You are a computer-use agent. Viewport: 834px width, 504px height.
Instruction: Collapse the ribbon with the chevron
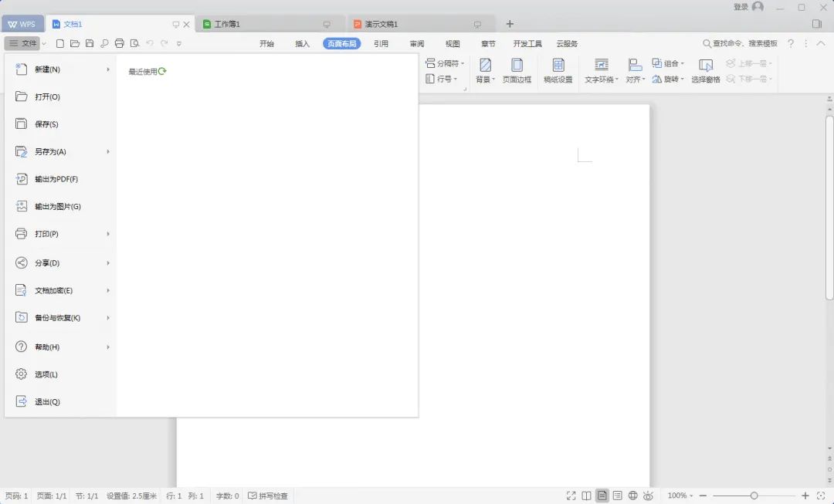(x=821, y=43)
